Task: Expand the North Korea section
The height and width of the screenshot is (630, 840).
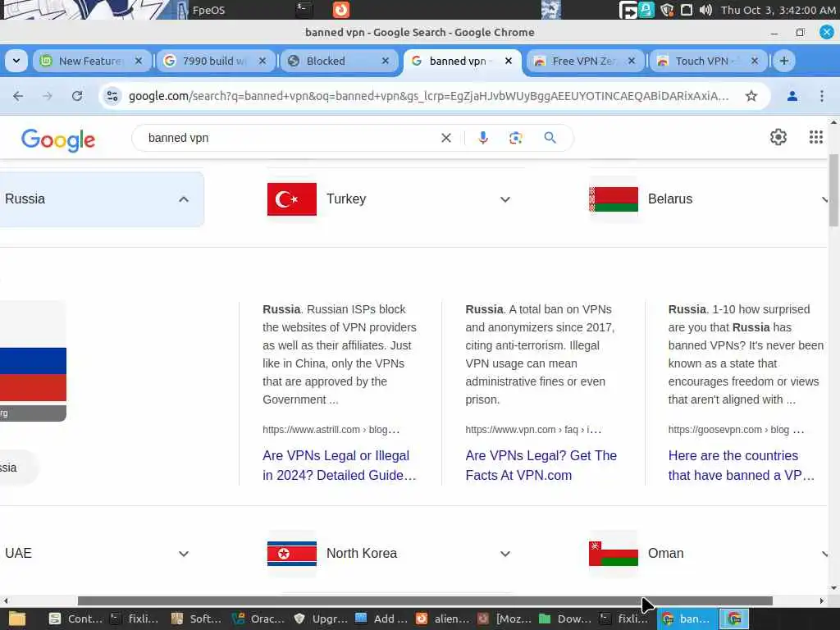Action: 504,554
